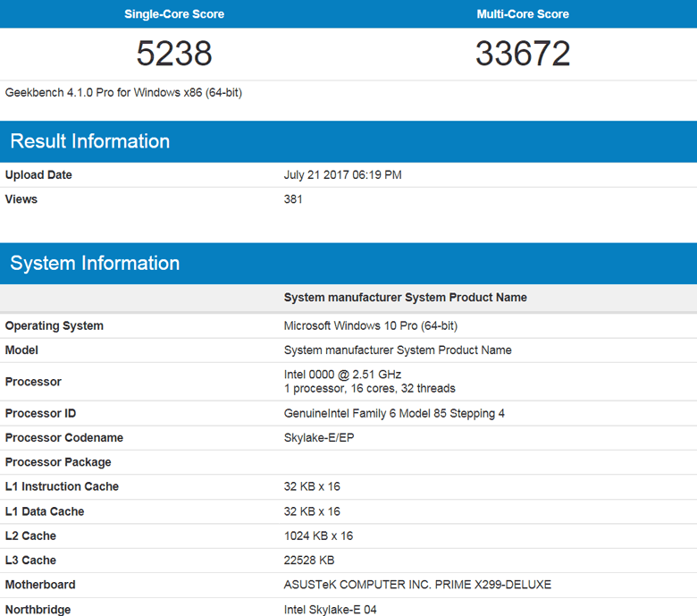Click the L1 Instruction Cache label

pyautogui.click(x=62, y=486)
